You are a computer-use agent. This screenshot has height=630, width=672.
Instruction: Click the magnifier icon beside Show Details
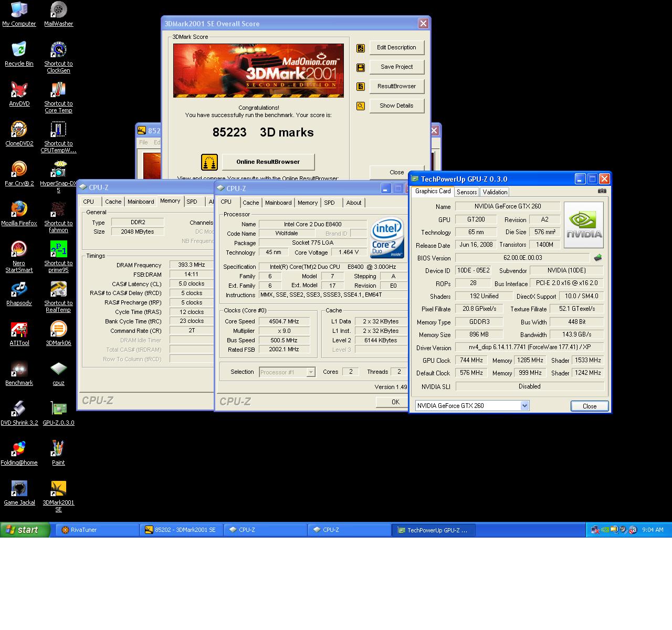[361, 106]
